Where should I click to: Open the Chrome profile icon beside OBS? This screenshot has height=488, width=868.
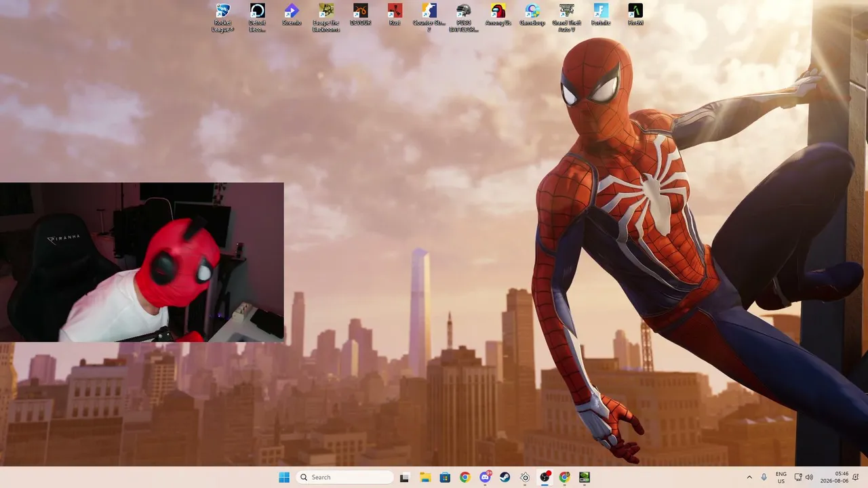point(565,477)
